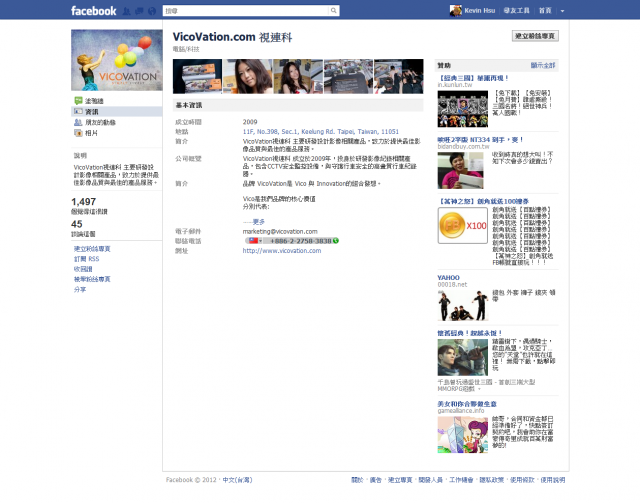Screen dimensions: 640x503
Task: Click the Facebook logo
Action: coord(93,11)
